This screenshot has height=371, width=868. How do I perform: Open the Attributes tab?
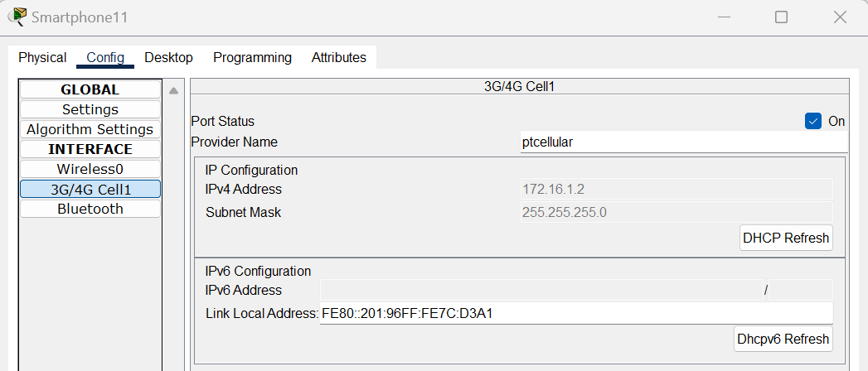[x=339, y=57]
